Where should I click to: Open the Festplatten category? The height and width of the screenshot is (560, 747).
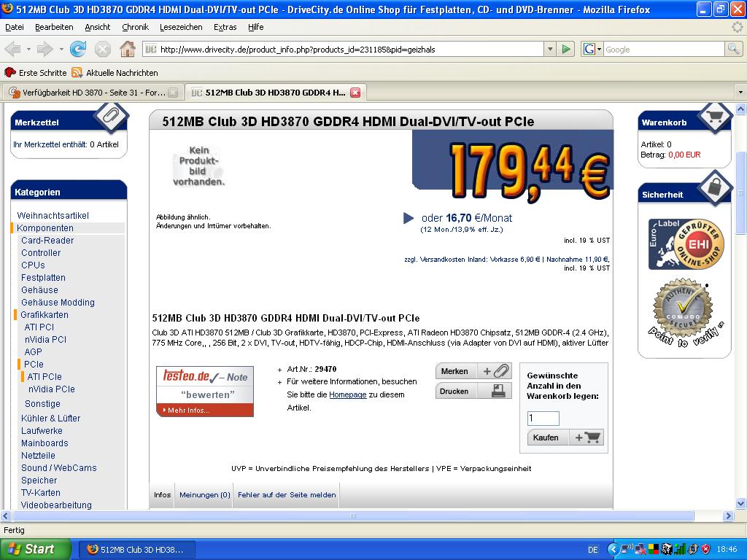(43, 278)
